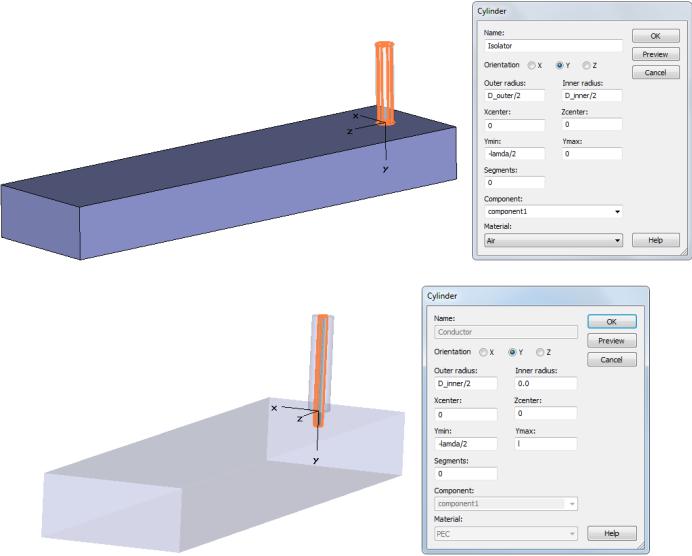The height and width of the screenshot is (556, 692).
Task: Select X orientation in Conductor dialog
Action: 483,352
